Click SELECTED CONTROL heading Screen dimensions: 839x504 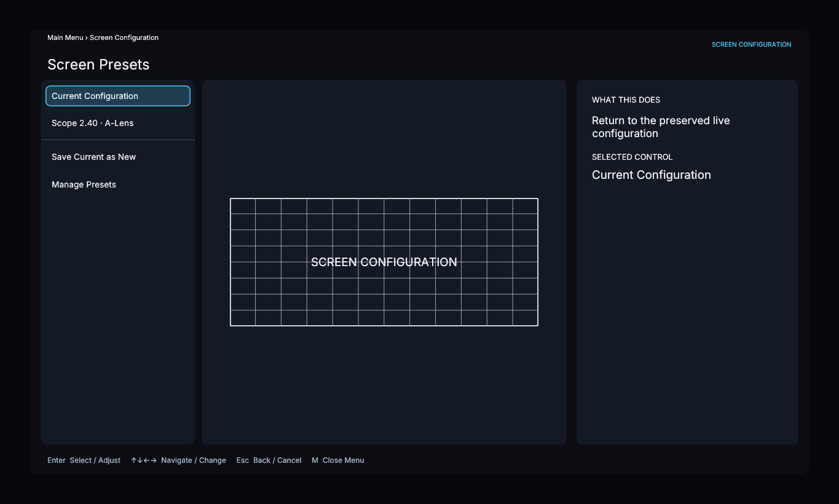point(632,157)
